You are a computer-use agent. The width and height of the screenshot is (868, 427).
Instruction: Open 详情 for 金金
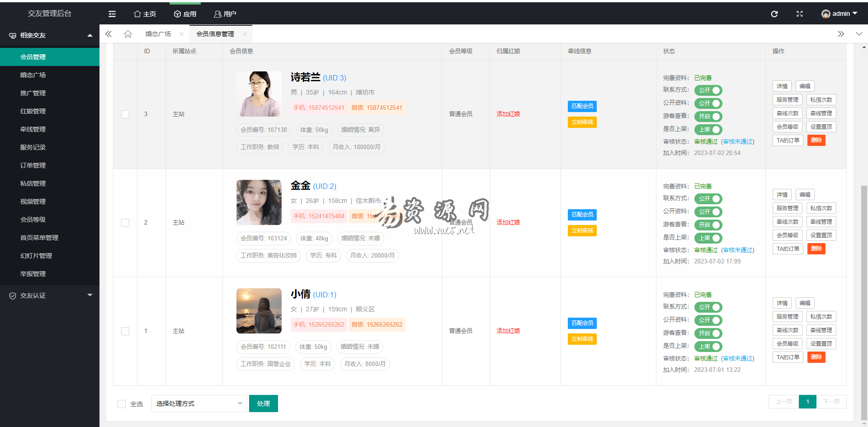782,195
